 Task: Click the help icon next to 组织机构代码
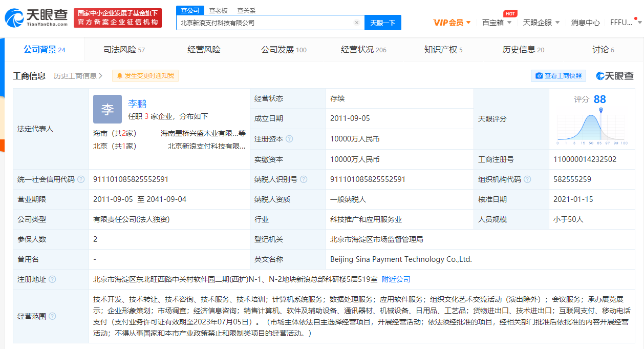tap(527, 179)
